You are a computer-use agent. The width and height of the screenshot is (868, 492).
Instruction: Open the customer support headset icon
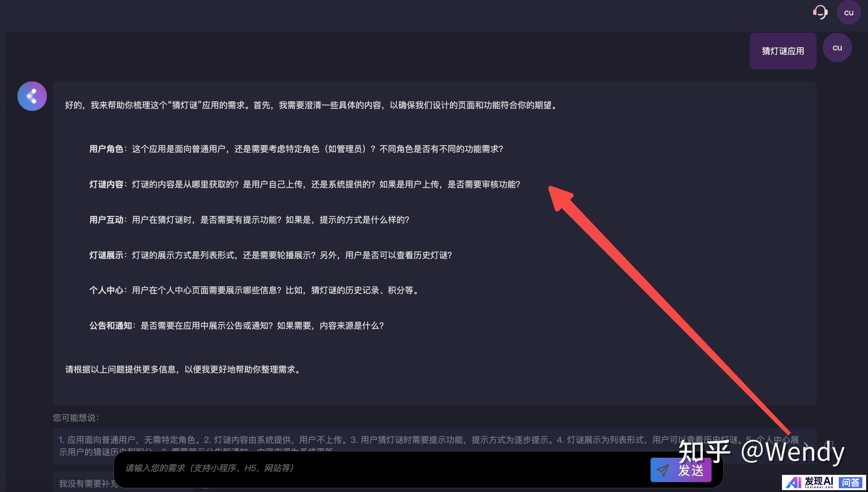820,12
